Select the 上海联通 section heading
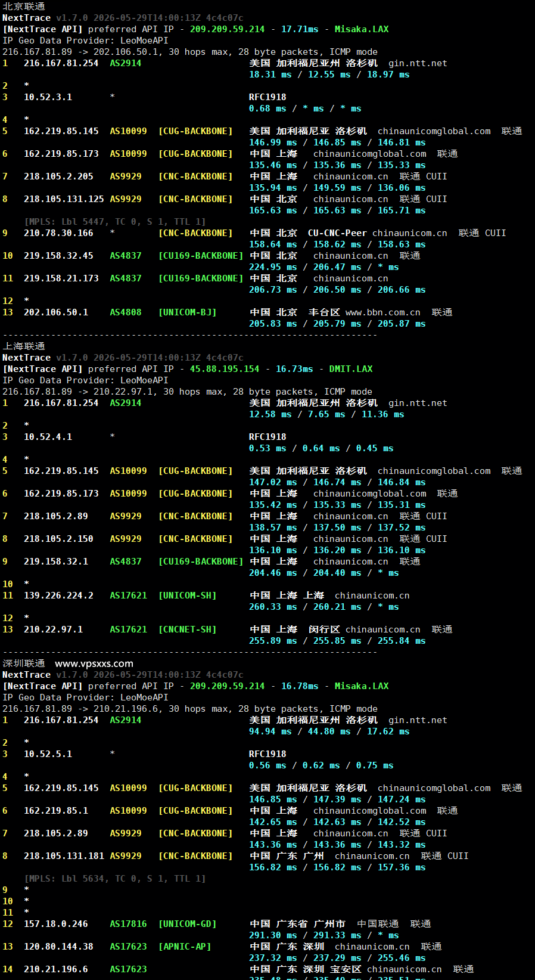This screenshot has width=535, height=980. [x=24, y=346]
